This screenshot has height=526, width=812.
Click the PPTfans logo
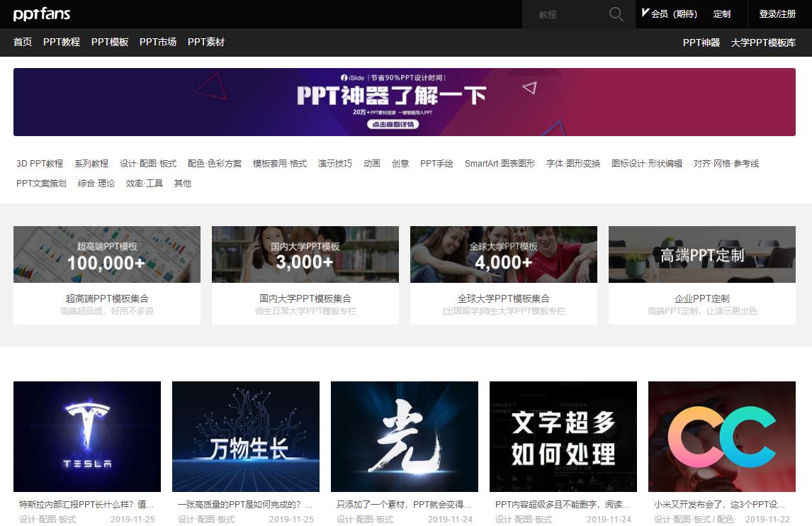[41, 13]
